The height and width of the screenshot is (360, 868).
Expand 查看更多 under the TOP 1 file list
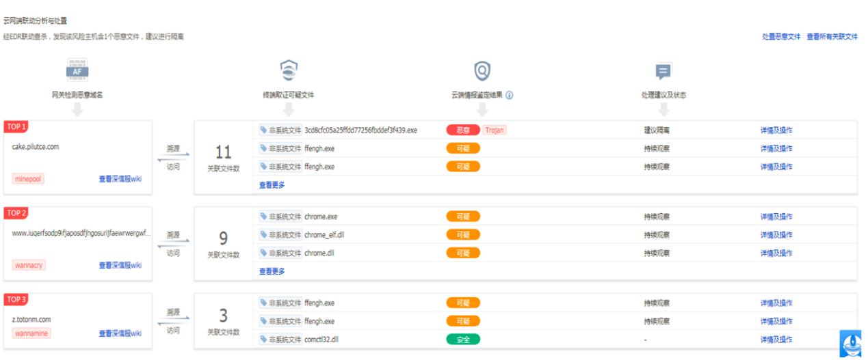pyautogui.click(x=272, y=184)
